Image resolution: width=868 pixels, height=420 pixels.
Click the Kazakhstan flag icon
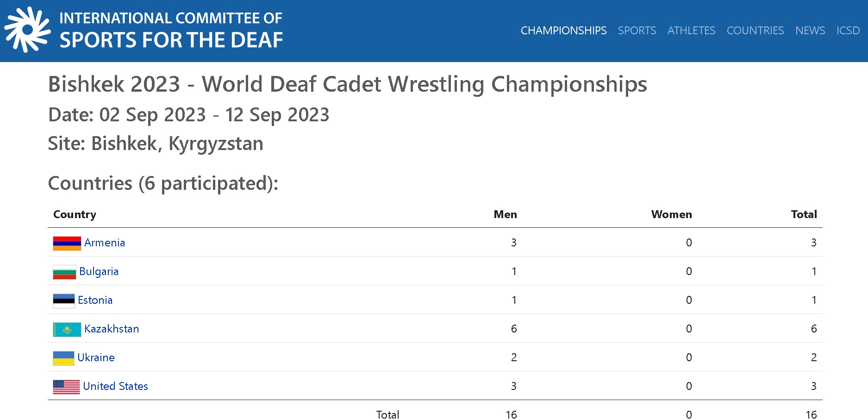pos(67,329)
